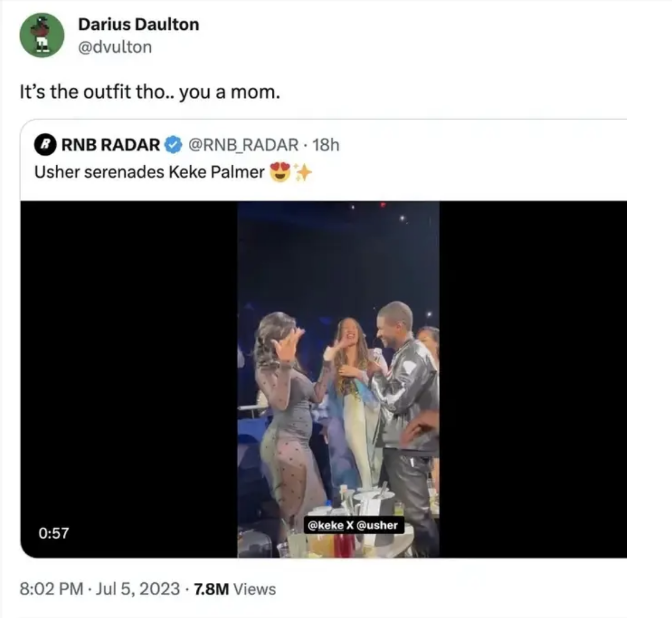This screenshot has height=618, width=672.
Task: Select the "It's the outfit tho" tweet text
Action: coord(147,92)
